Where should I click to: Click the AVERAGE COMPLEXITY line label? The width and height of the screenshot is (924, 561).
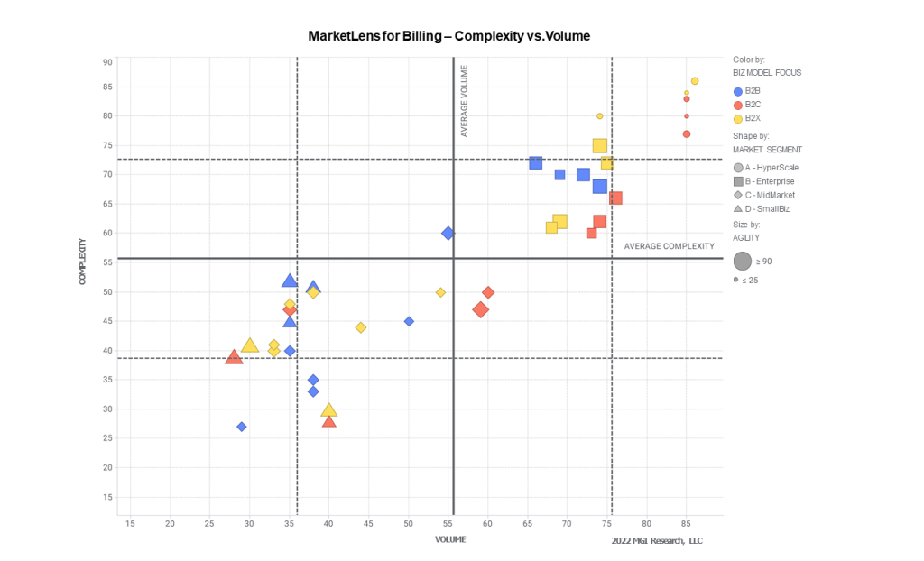tap(669, 246)
